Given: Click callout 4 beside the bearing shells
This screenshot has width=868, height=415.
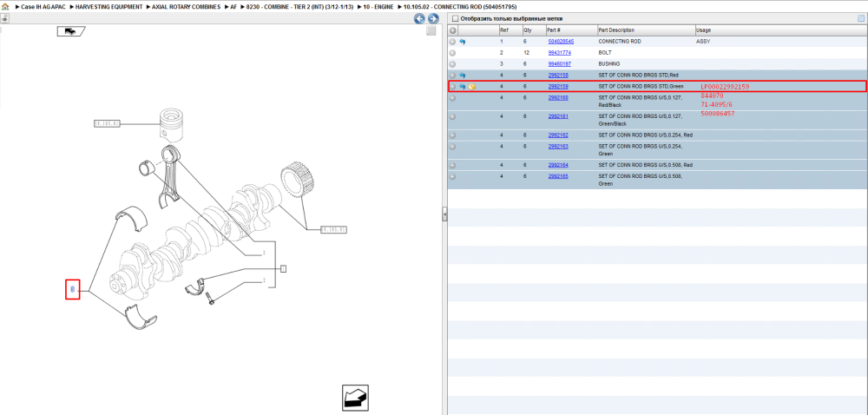Looking at the screenshot, I should click(73, 289).
